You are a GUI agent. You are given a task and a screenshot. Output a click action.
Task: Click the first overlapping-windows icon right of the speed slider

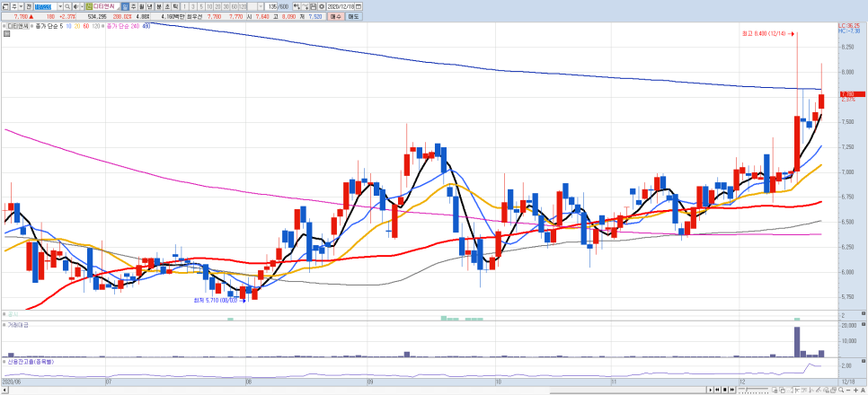(775, 390)
